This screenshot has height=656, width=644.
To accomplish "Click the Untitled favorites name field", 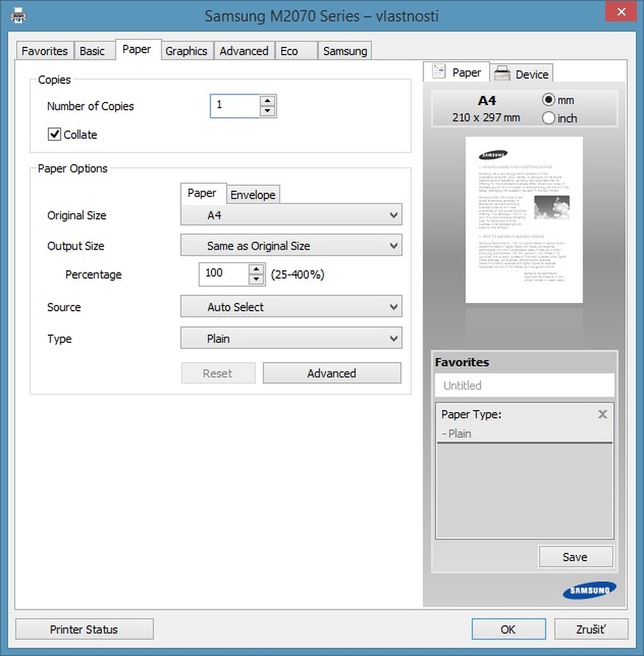I will tap(524, 385).
